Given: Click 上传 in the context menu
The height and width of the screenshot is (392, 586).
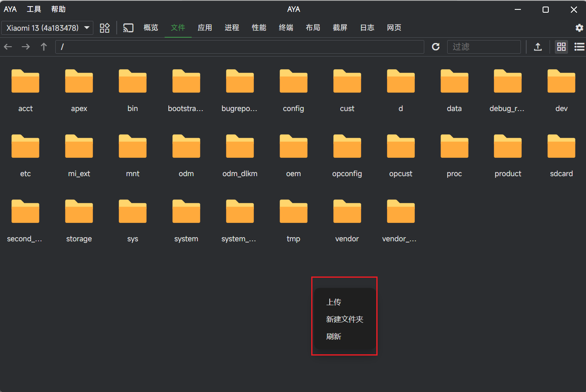Looking at the screenshot, I should [333, 302].
